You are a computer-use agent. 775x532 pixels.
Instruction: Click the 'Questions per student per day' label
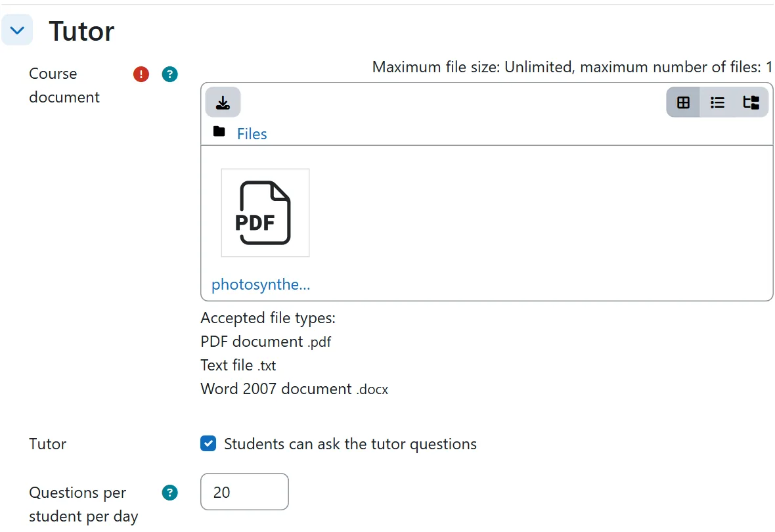click(83, 504)
